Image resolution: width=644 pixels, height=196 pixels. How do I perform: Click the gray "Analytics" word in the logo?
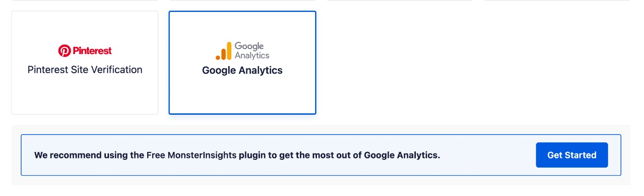pos(252,56)
